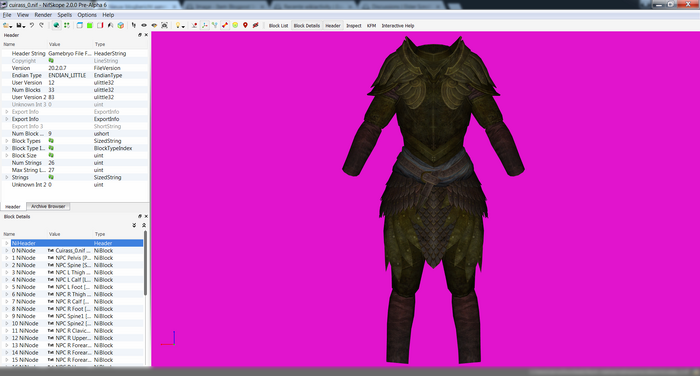This screenshot has height=376, width=700.
Task: Open the lightbulb lighting options
Action: 179,25
